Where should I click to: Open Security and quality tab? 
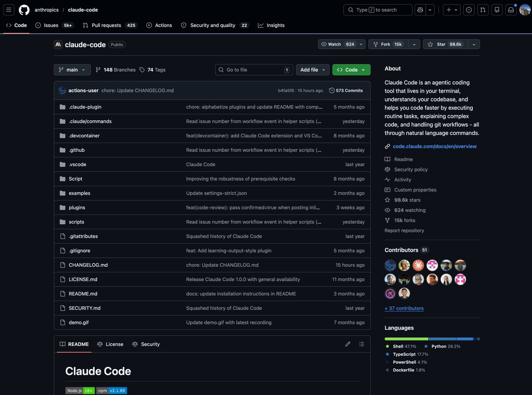(215, 25)
